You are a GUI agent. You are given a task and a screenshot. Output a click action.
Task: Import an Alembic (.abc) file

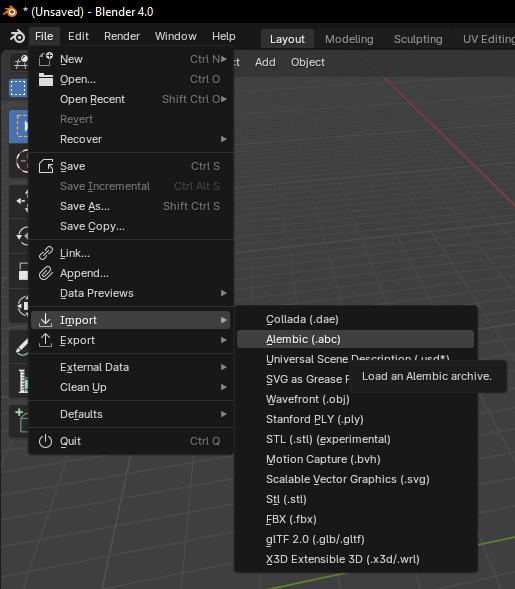click(355, 339)
